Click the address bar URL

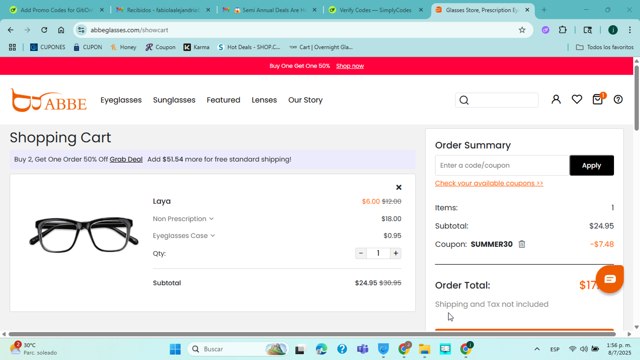coord(129,30)
